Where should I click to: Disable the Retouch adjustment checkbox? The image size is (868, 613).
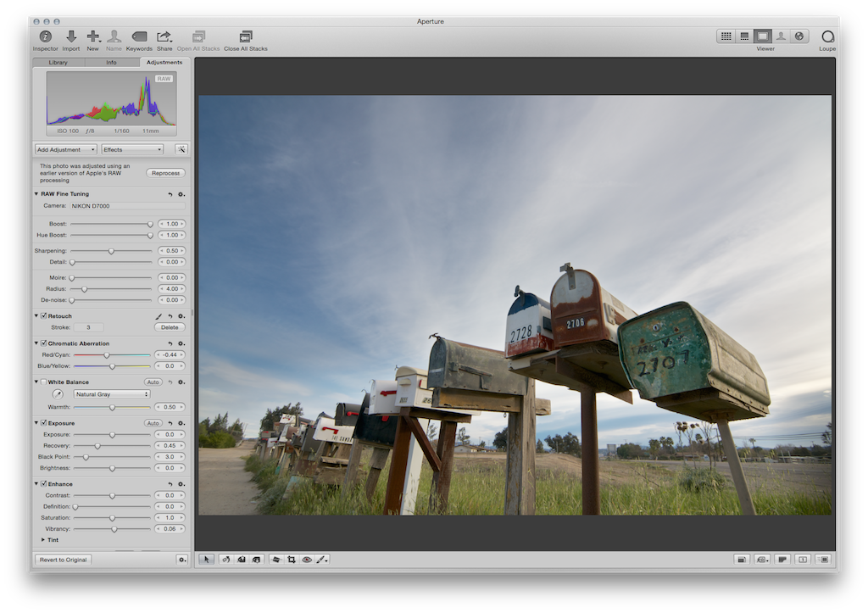tap(44, 315)
